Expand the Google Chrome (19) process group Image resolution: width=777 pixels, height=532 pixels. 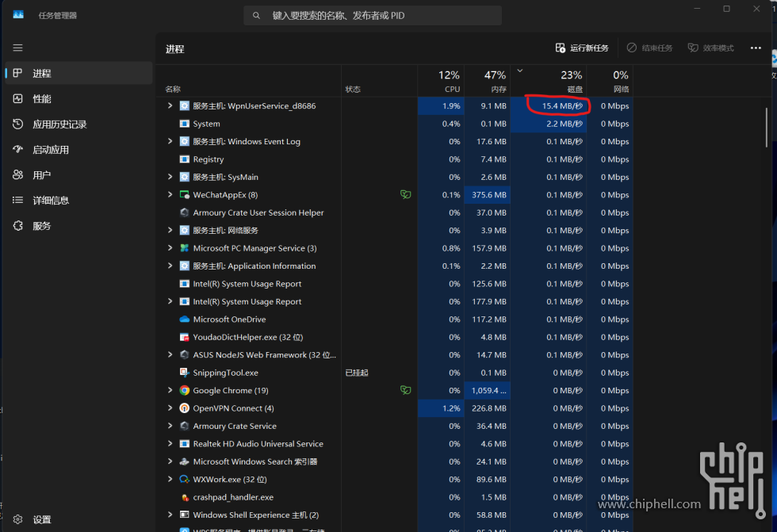(170, 390)
